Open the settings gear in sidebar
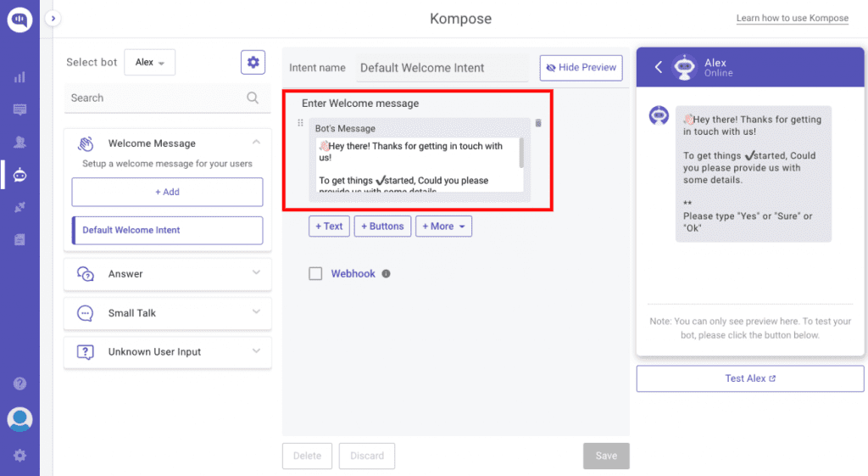 (x=19, y=456)
